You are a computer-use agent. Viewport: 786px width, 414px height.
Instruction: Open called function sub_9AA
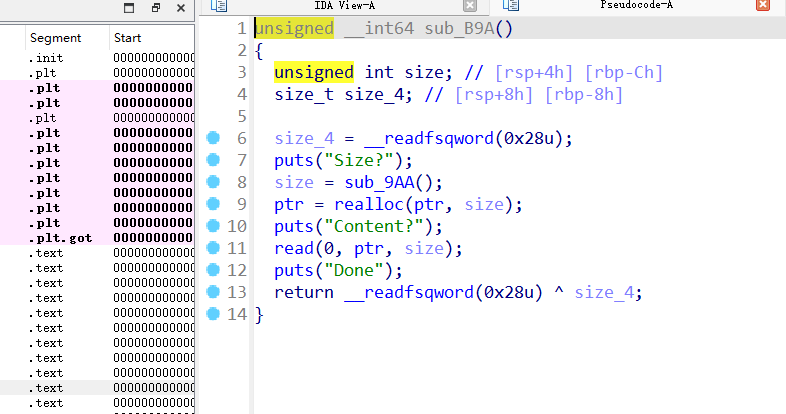coord(379,182)
